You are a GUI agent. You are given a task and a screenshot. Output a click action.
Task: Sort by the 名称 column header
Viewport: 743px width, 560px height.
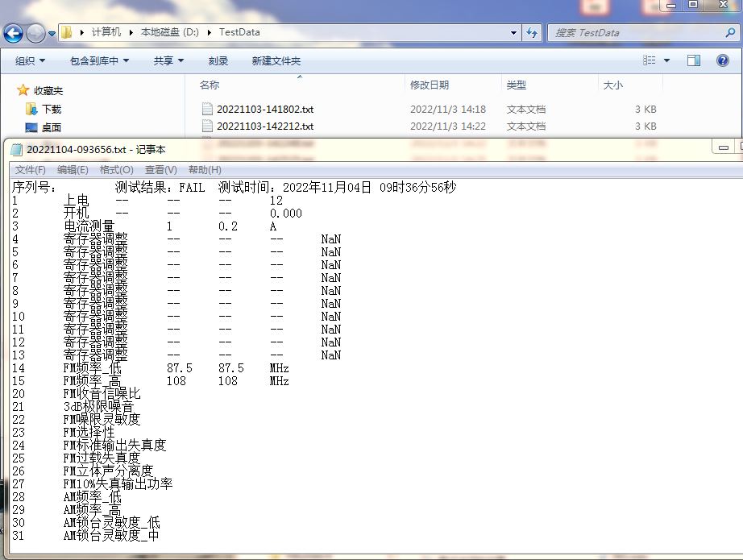(210, 85)
